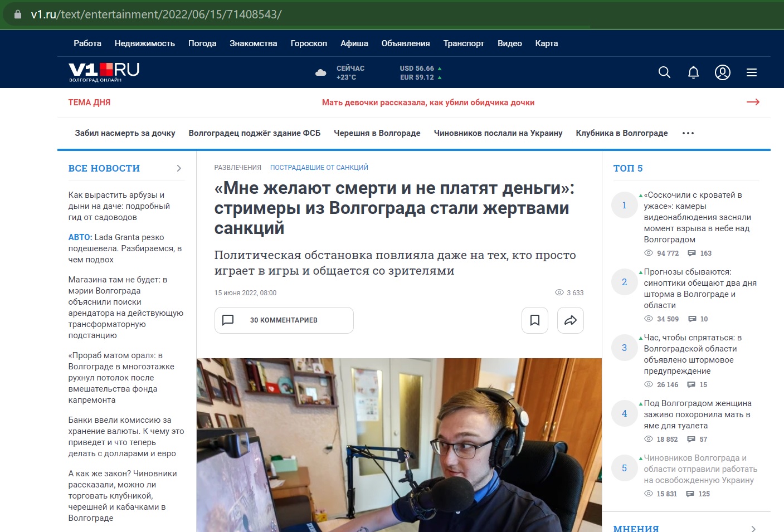The height and width of the screenshot is (532, 784).
Task: Open the 30 комментариев button
Action: 284,320
